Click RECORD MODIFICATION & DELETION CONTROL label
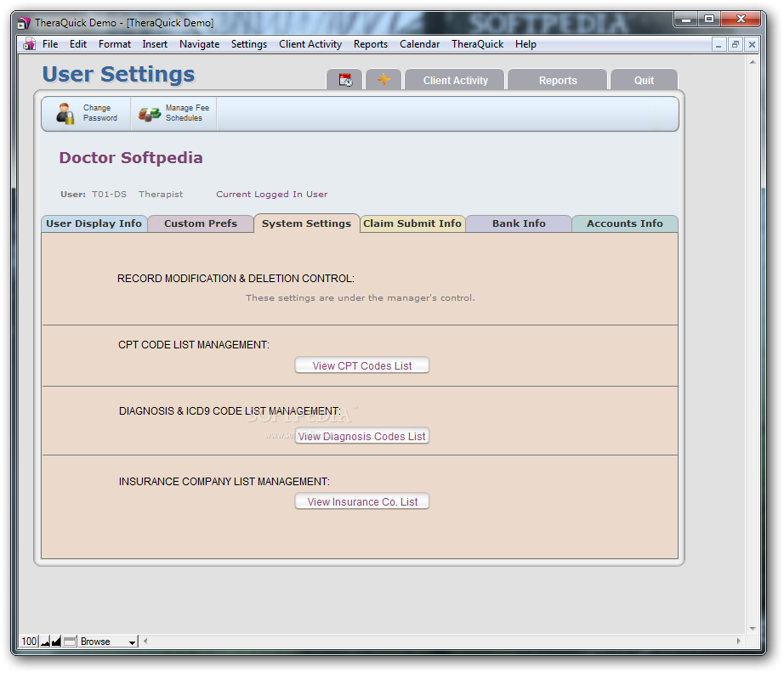The image size is (784, 673). click(x=236, y=279)
